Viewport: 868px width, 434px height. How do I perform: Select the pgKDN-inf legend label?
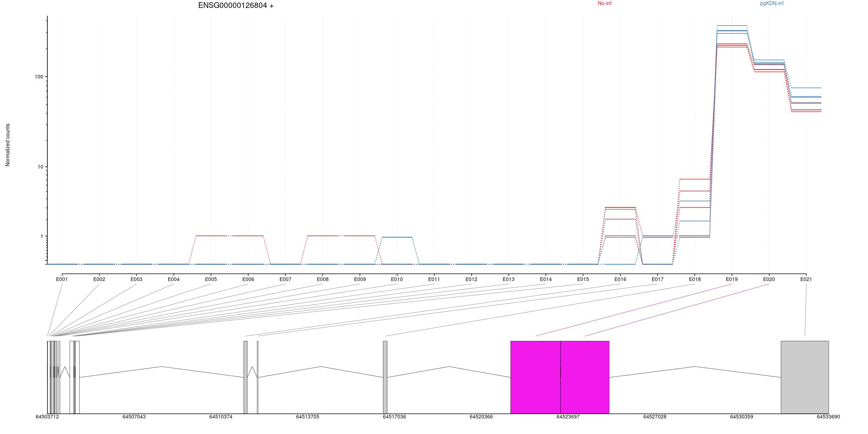tap(772, 3)
